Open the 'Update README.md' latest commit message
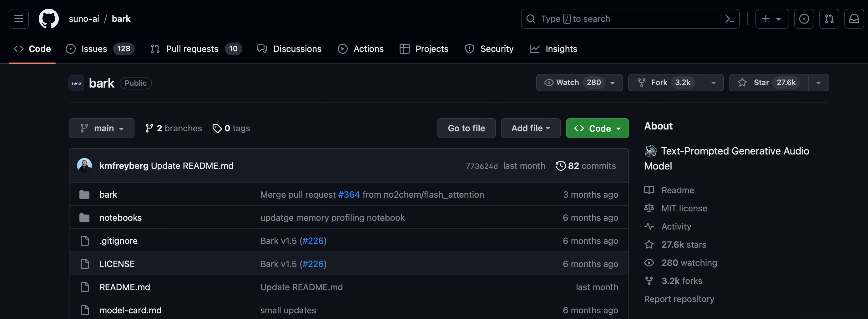 point(192,166)
